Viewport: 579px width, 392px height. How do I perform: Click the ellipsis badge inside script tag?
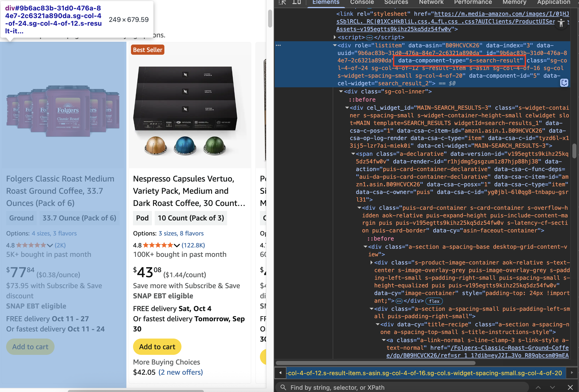coord(369,38)
